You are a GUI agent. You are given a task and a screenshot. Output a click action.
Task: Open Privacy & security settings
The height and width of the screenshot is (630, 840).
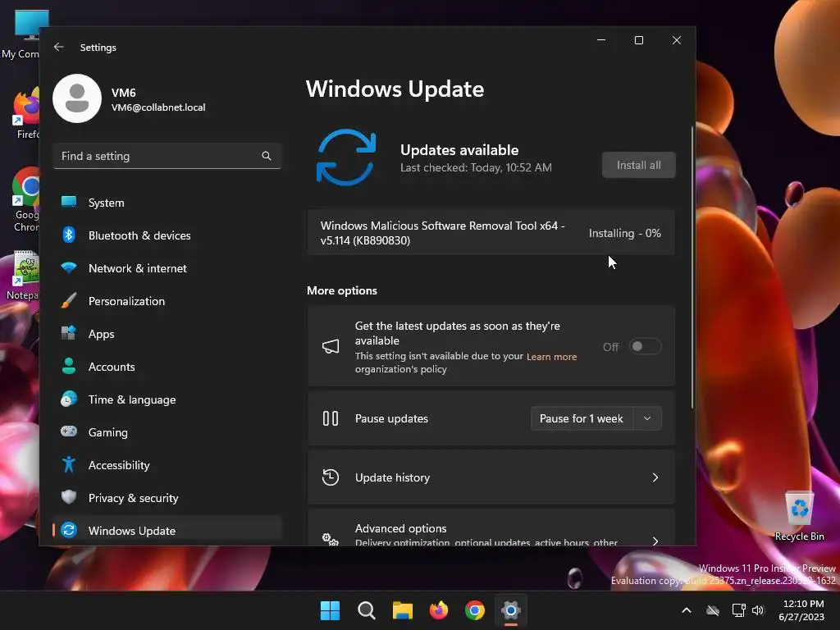click(x=167, y=498)
